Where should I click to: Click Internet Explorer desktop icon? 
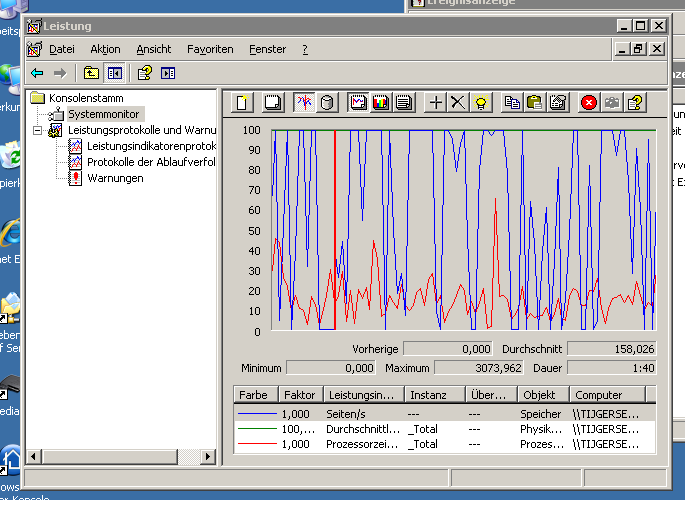pyautogui.click(x=10, y=232)
